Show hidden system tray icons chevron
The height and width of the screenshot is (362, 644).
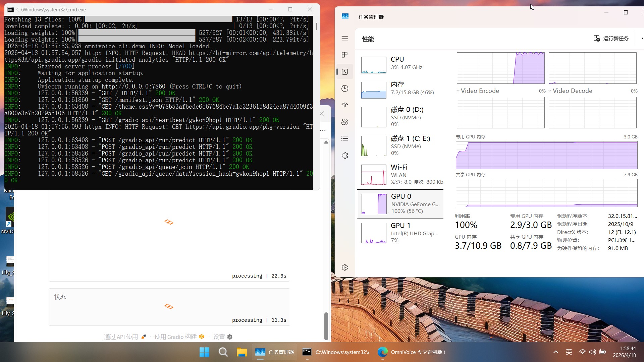[x=555, y=352]
